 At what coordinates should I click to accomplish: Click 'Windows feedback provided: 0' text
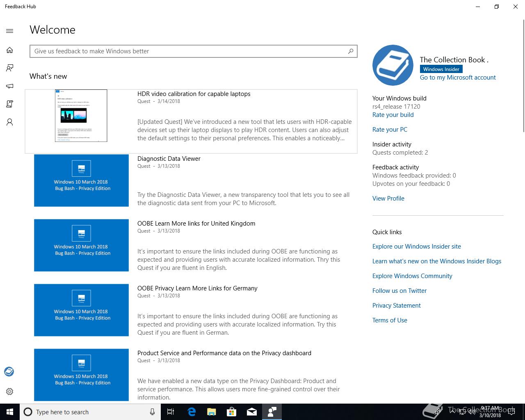coord(414,176)
